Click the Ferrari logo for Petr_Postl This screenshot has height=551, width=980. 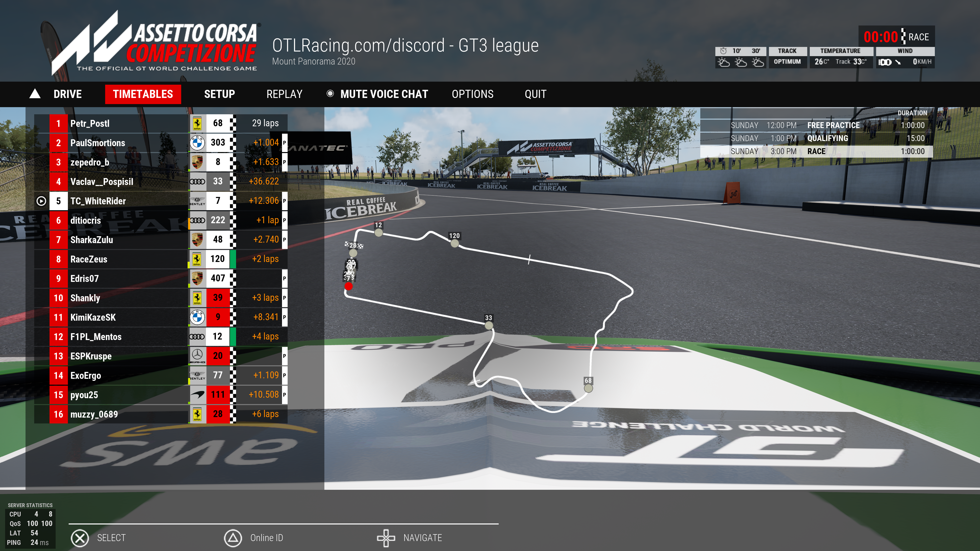[x=197, y=123]
